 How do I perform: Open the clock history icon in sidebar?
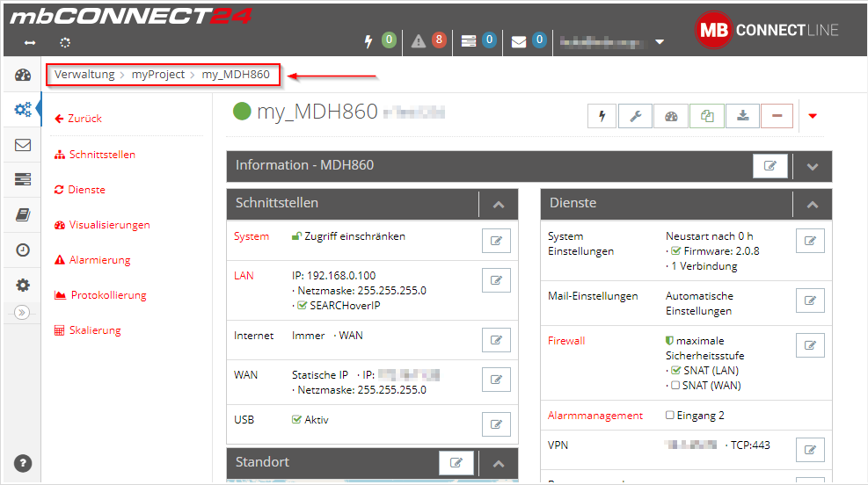pyautogui.click(x=23, y=250)
